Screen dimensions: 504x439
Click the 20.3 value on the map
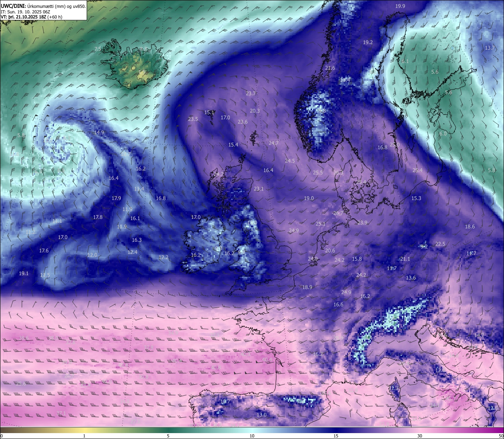pyautogui.click(x=255, y=111)
